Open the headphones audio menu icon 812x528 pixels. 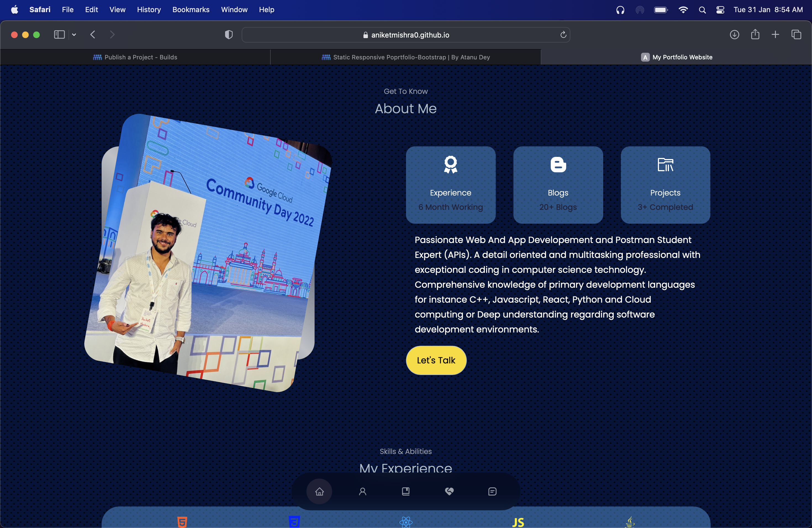[620, 10]
